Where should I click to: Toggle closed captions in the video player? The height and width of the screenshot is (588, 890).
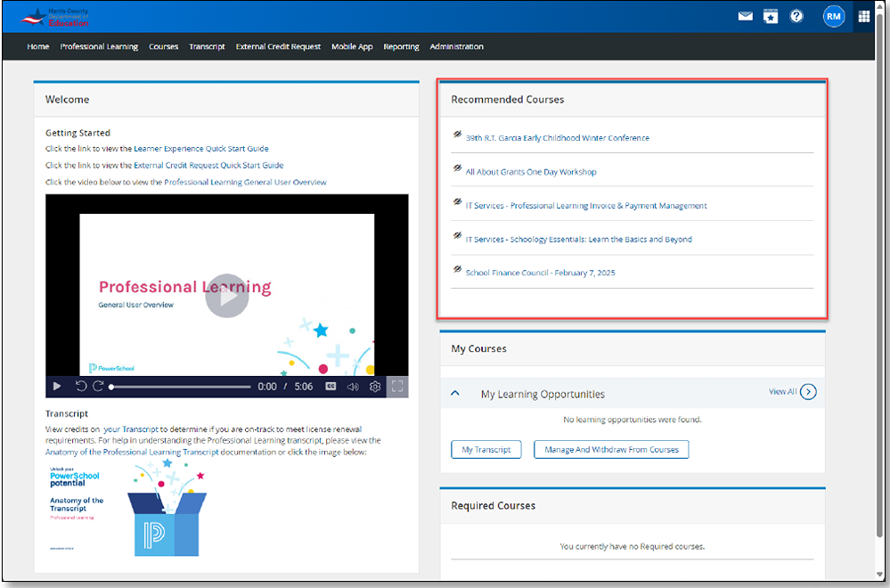(332, 387)
